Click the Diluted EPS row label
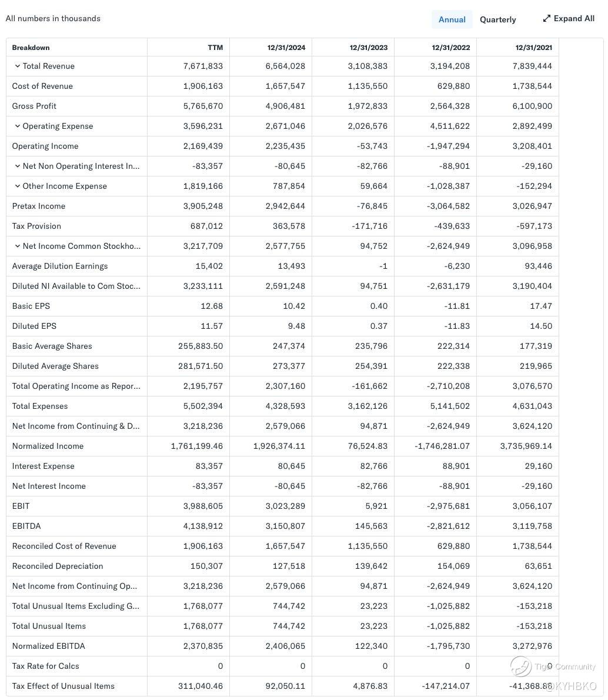Image resolution: width=608 pixels, height=700 pixels. (34, 326)
